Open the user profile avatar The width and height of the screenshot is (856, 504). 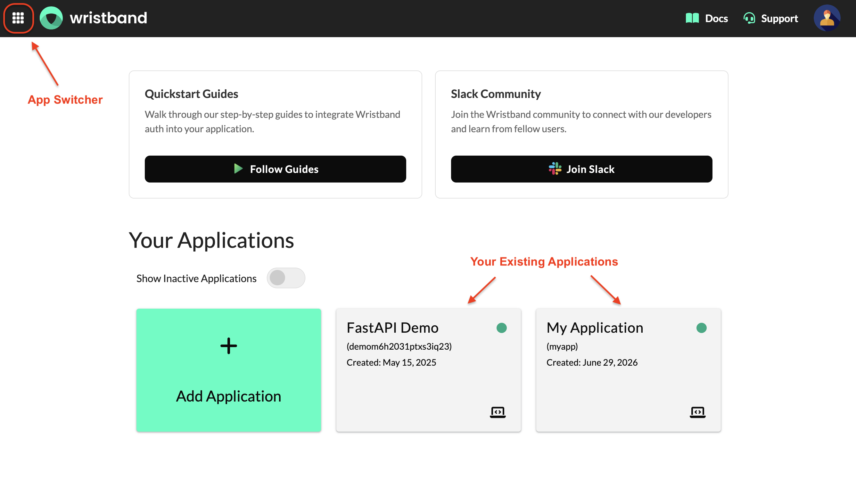(x=827, y=18)
